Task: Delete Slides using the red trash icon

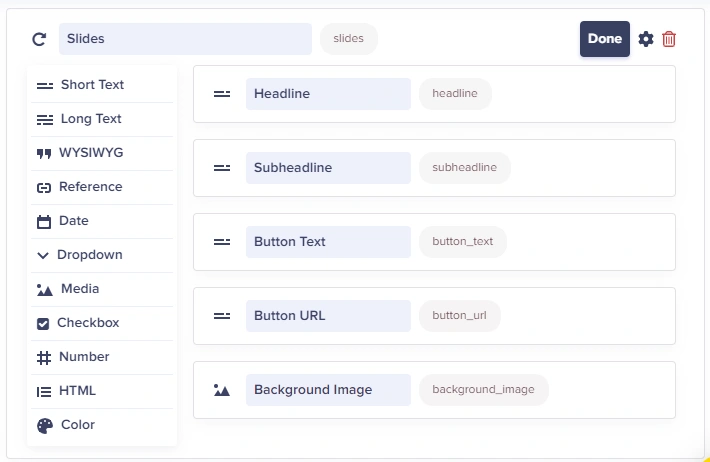Action: point(669,39)
